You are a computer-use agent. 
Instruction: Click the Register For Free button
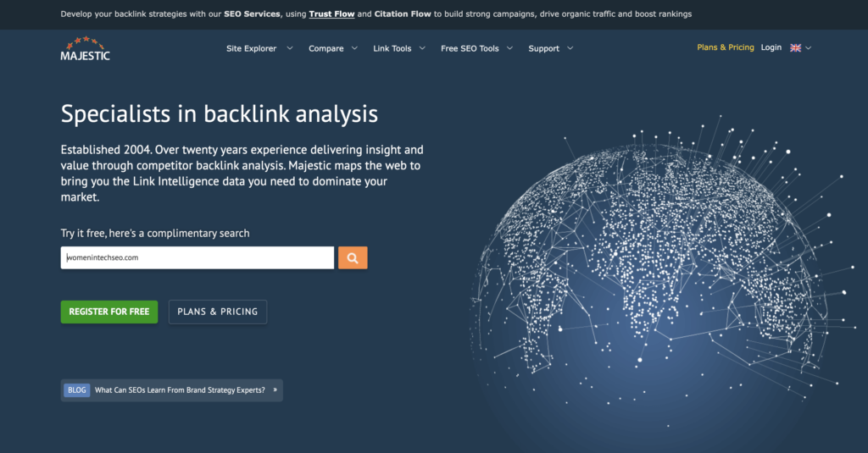tap(109, 312)
